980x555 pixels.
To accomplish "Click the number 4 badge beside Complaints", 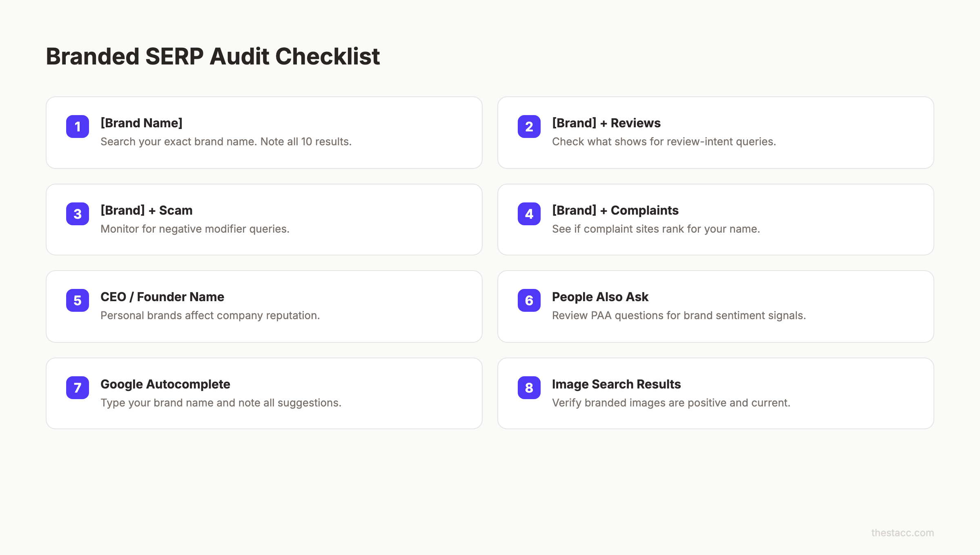I will pos(529,214).
